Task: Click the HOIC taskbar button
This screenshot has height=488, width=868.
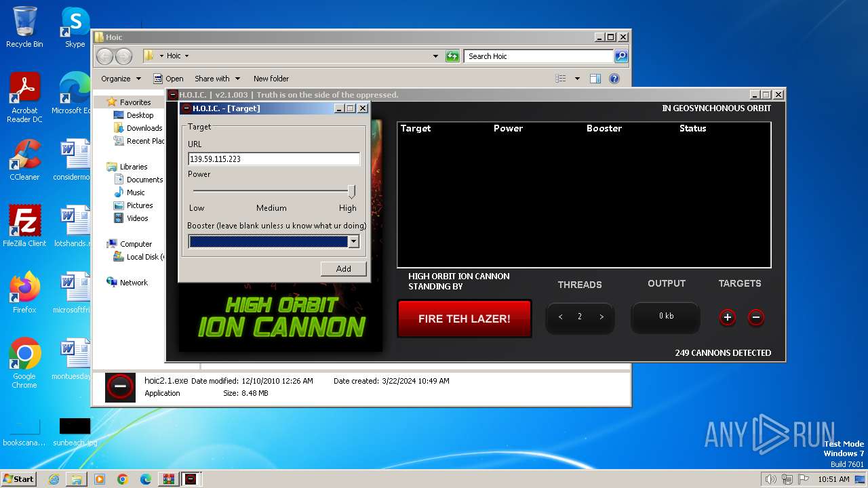Action: [x=191, y=479]
